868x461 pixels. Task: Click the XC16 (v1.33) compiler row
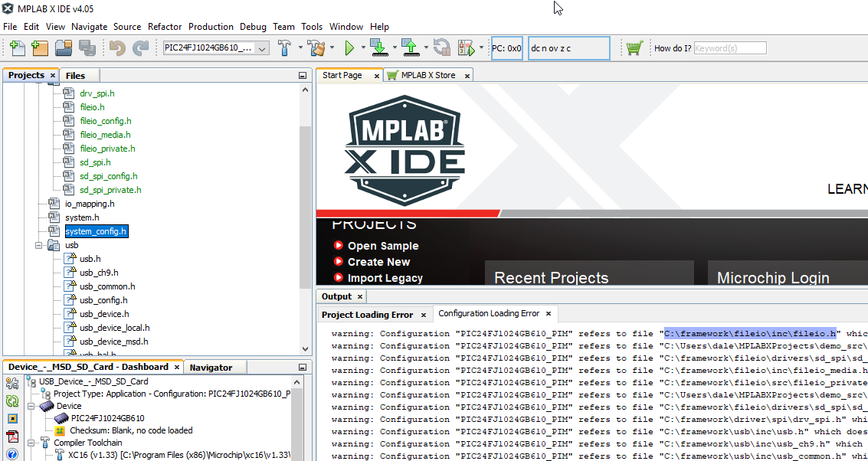click(179, 455)
